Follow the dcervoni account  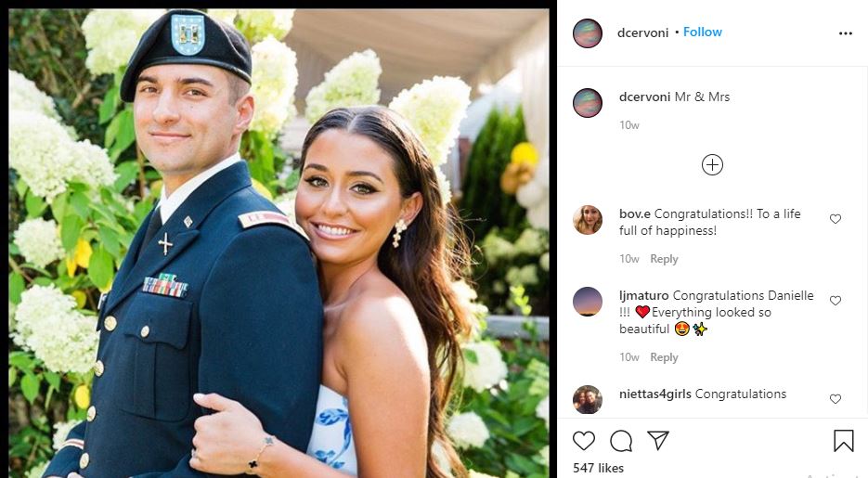click(703, 32)
